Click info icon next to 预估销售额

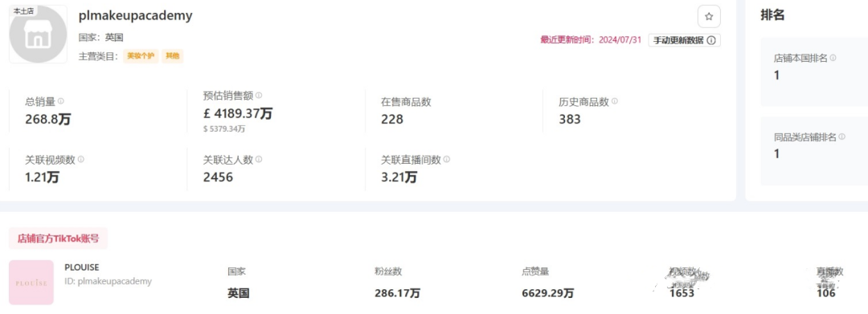coord(259,95)
